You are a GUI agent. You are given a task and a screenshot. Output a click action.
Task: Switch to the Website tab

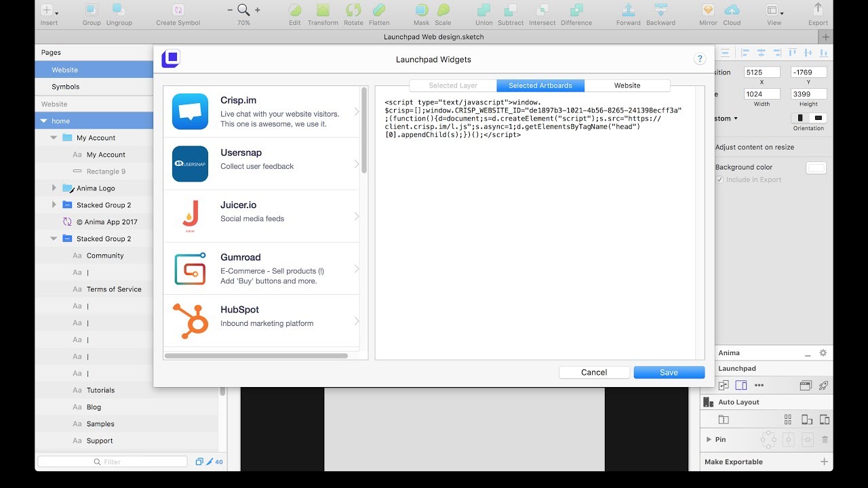pyautogui.click(x=627, y=85)
